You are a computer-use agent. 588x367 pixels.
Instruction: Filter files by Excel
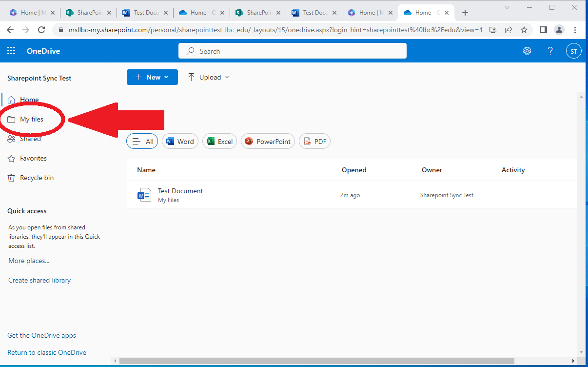219,142
